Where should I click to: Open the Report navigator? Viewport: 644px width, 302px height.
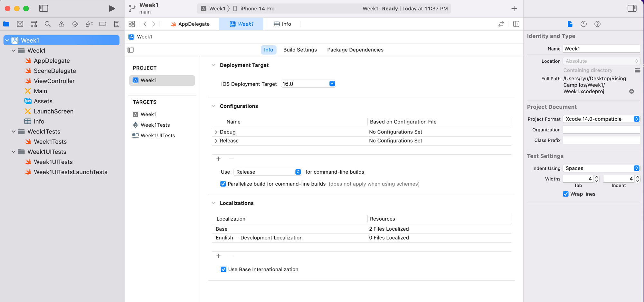(117, 24)
